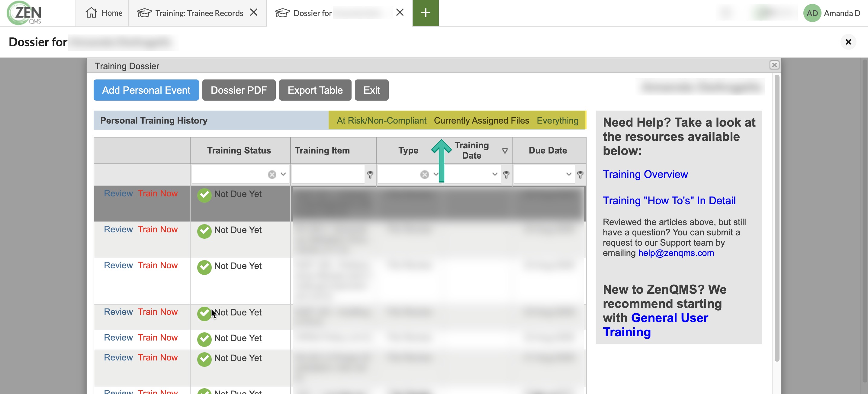Viewport: 868px width, 394px height.
Task: Click Train Now in the sixth row
Action: click(157, 358)
